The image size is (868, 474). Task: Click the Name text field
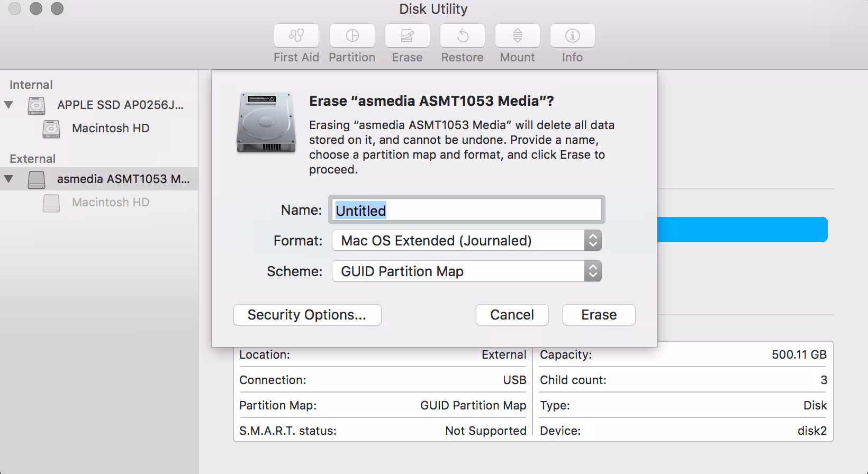point(466,210)
